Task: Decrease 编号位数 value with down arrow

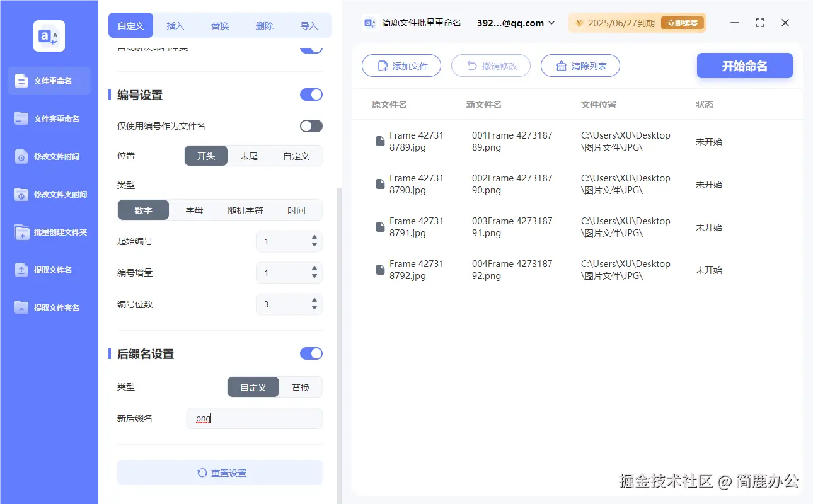Action: coord(314,308)
